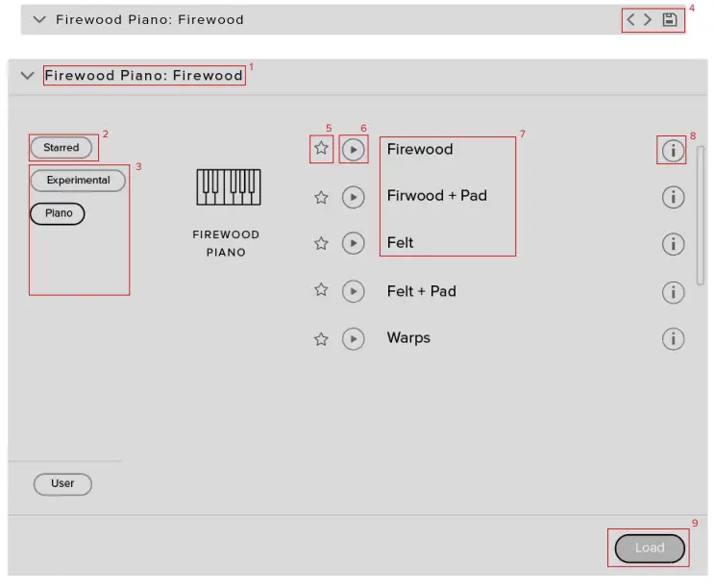Collapse the preset browser panel chevron
Viewport: 715px width, 588px height.
click(27, 76)
